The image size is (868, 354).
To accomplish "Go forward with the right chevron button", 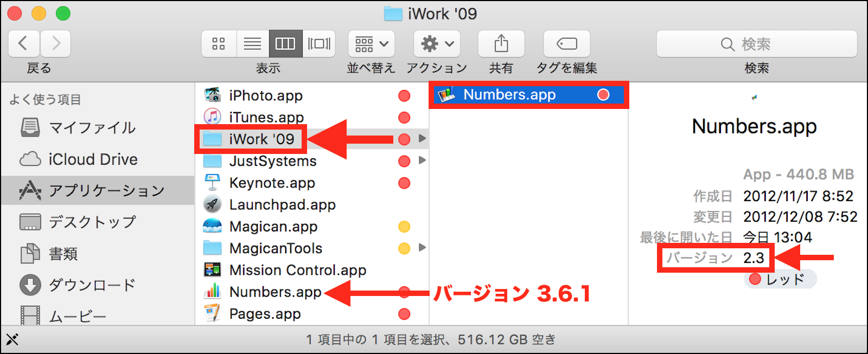I will pyautogui.click(x=55, y=43).
